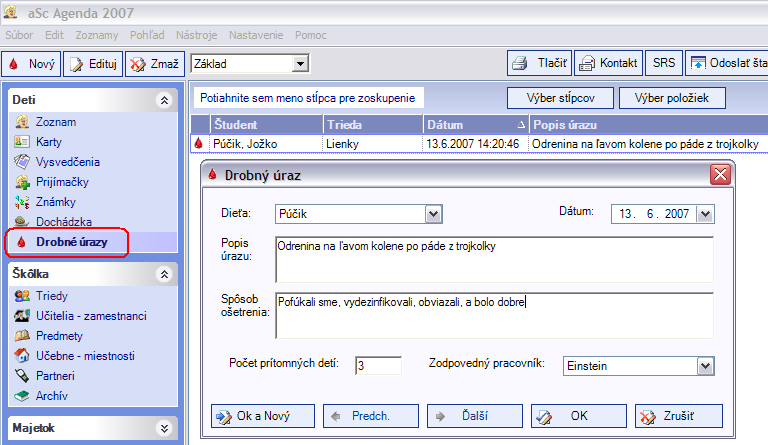Click the Trieda column header
The height and width of the screenshot is (445, 768).
pyautogui.click(x=373, y=125)
